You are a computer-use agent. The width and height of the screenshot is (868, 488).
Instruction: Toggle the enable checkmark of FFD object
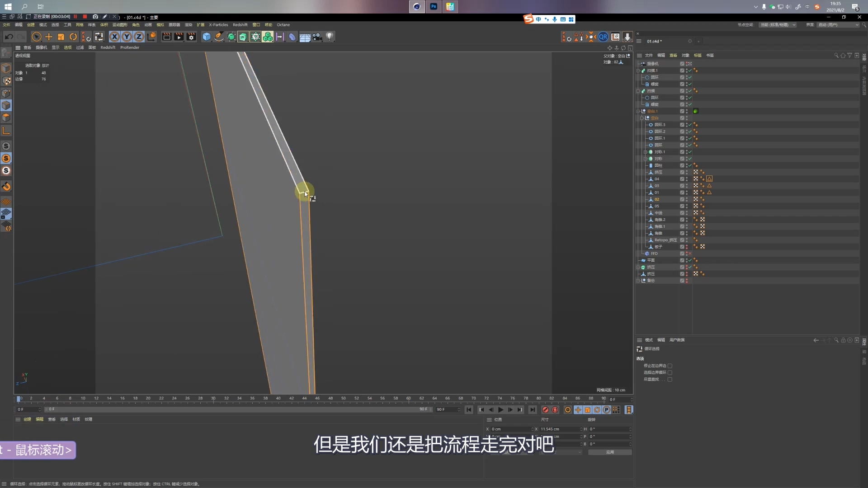[x=690, y=254]
